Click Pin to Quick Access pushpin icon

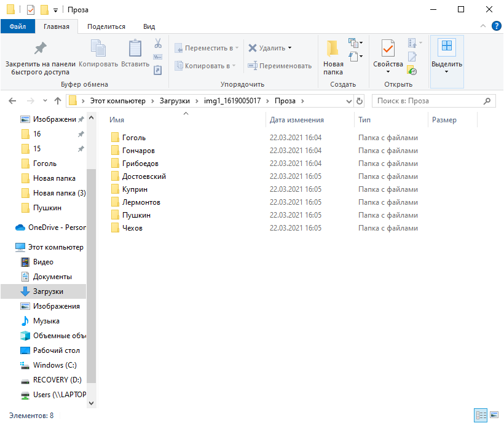[x=41, y=48]
